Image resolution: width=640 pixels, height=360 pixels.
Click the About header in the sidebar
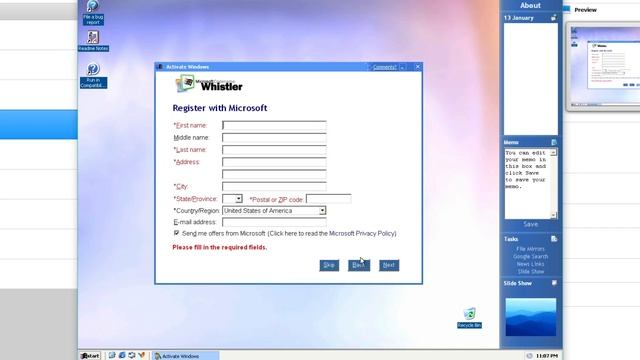(x=530, y=5)
